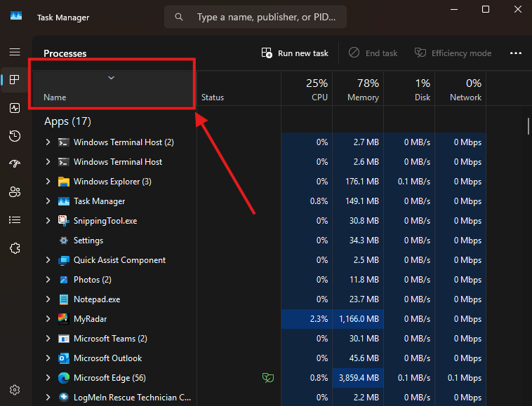Sort by the Network column header
Viewport: 532px width, 406px height.
point(460,90)
